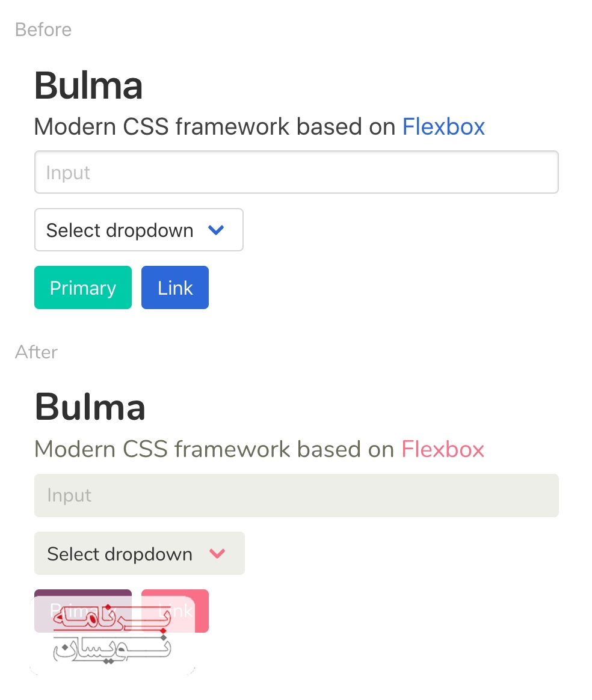Follow the blue Flexbox link
The image size is (592, 700).
pyautogui.click(x=443, y=127)
